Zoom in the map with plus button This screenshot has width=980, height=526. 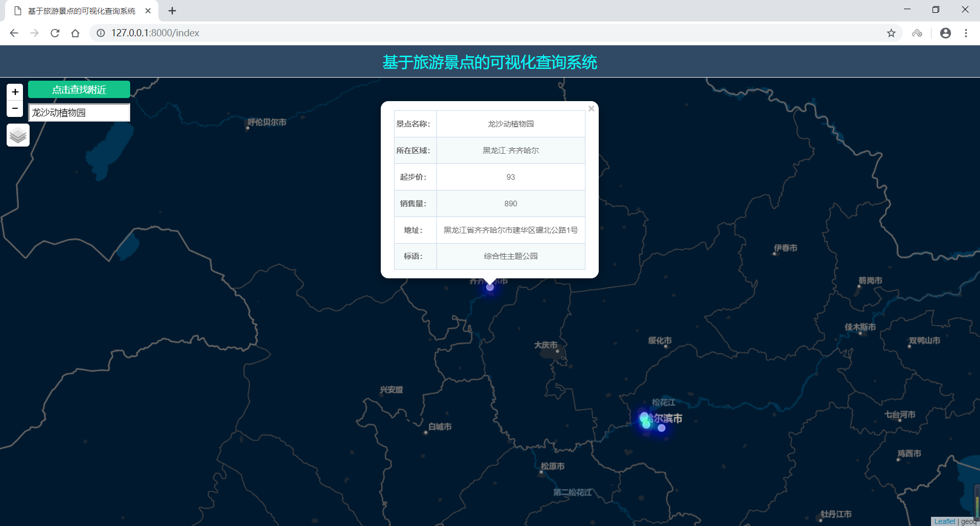point(15,92)
